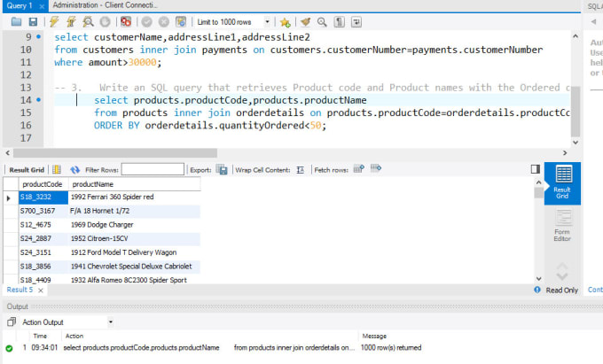Execute statement under the cursor

point(71,22)
